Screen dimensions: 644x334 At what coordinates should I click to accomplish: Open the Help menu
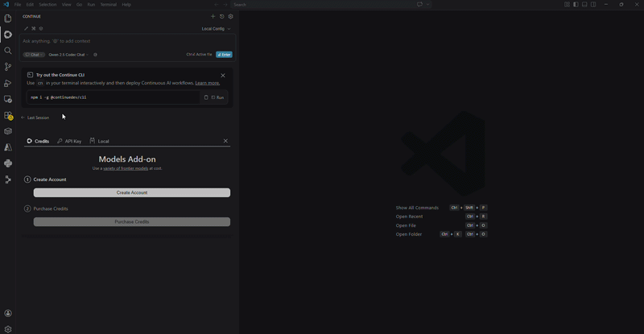126,5
